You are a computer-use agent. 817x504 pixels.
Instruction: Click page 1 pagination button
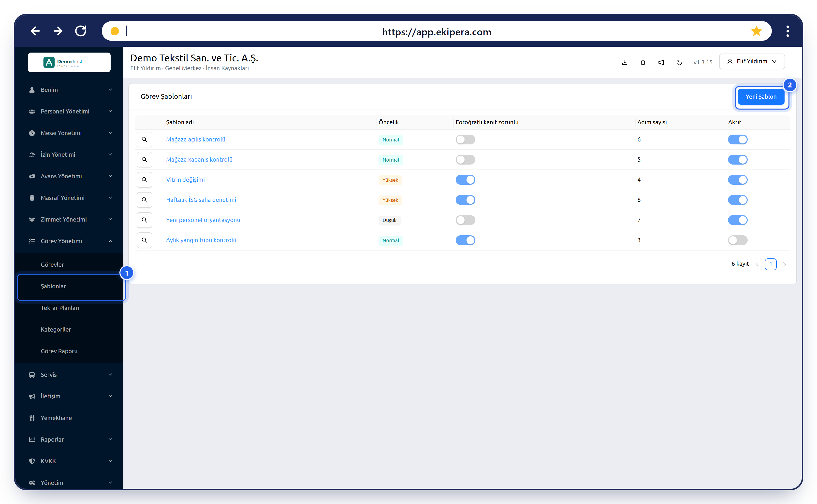coord(770,264)
